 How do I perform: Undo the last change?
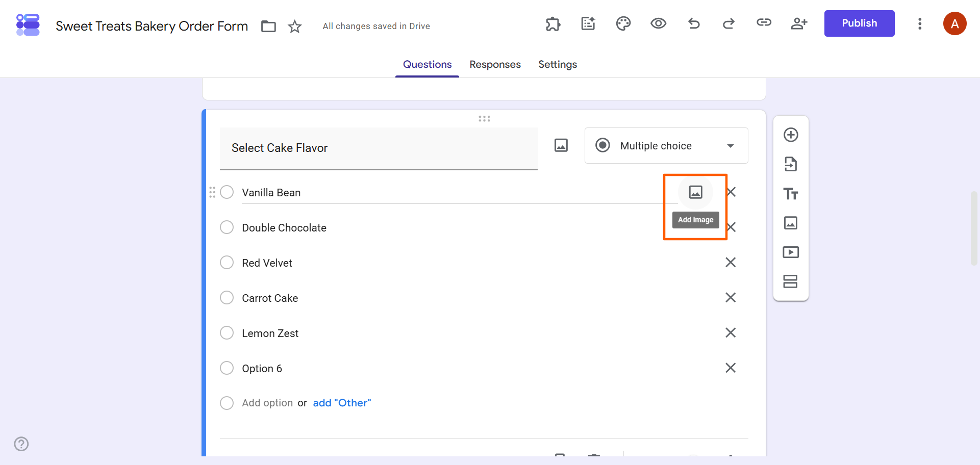click(x=694, y=23)
